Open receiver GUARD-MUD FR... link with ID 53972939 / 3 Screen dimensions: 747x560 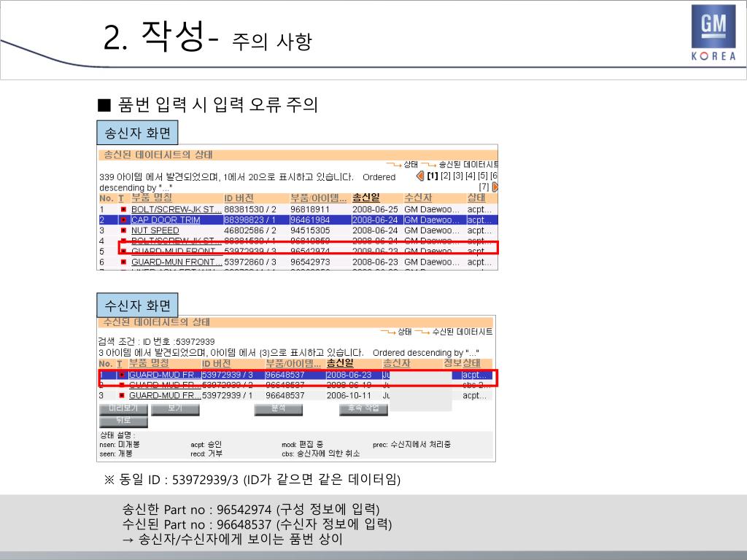coord(165,375)
